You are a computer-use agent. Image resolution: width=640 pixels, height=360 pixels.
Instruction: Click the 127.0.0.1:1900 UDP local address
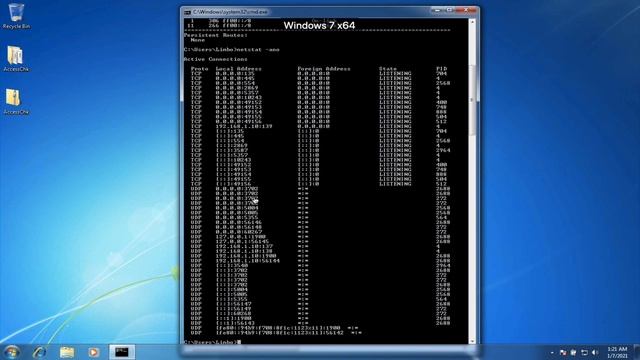click(x=241, y=237)
